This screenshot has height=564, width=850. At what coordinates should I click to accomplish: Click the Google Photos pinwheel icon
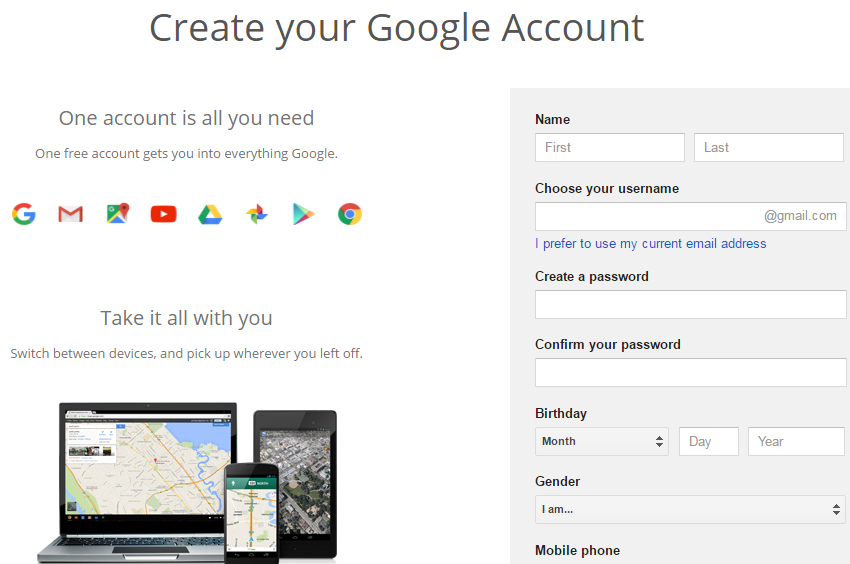pos(257,214)
